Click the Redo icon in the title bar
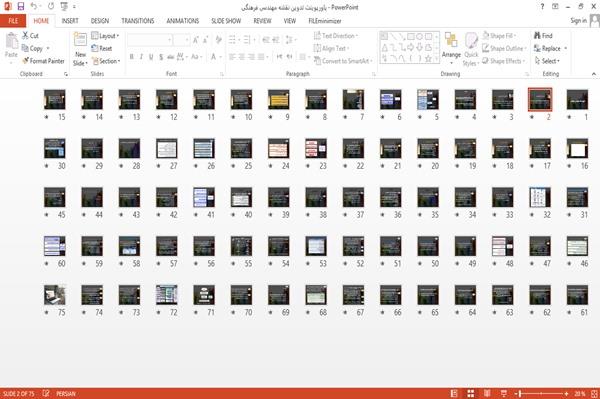This screenshot has height=399, width=600. [x=51, y=7]
